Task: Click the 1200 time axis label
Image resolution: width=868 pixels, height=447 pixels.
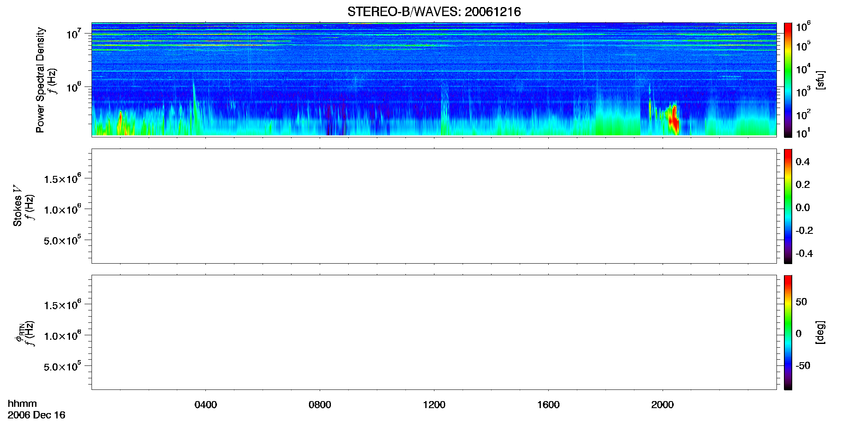Action: [x=434, y=405]
